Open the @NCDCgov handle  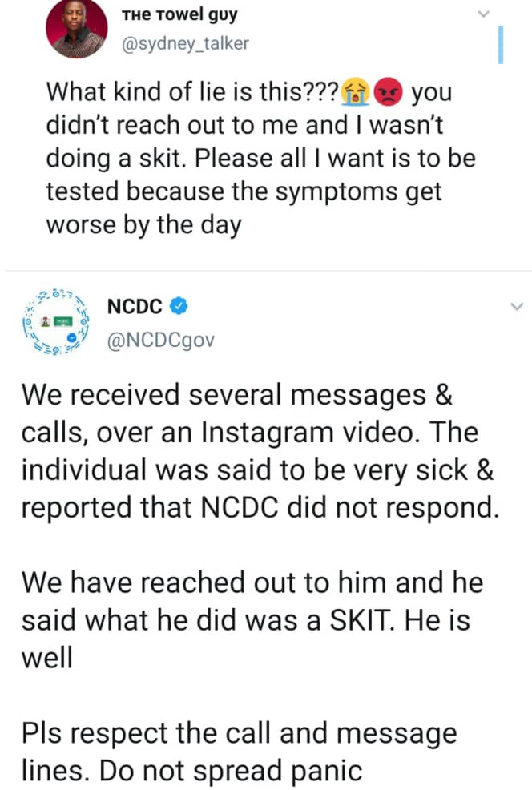161,340
